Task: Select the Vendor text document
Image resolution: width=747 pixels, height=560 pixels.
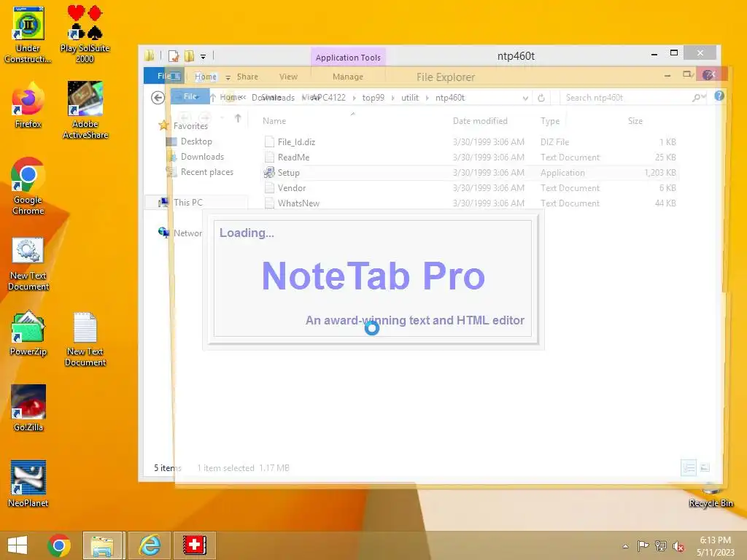Action: pyautogui.click(x=292, y=187)
